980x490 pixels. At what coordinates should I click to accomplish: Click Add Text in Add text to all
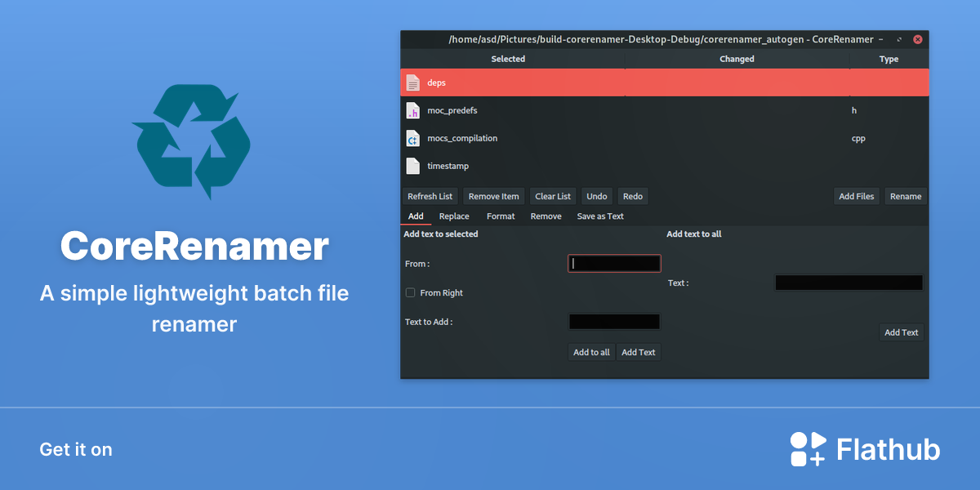click(x=902, y=332)
